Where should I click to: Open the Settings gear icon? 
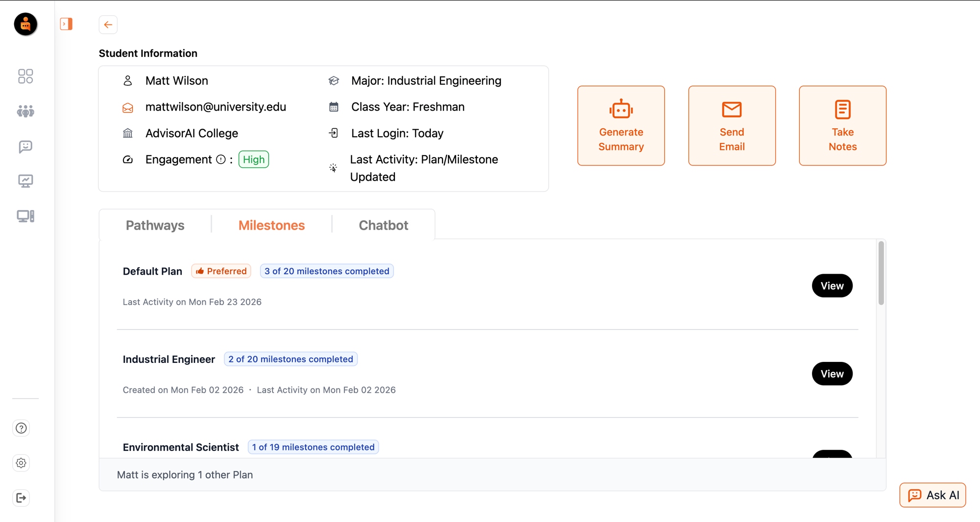click(x=21, y=463)
